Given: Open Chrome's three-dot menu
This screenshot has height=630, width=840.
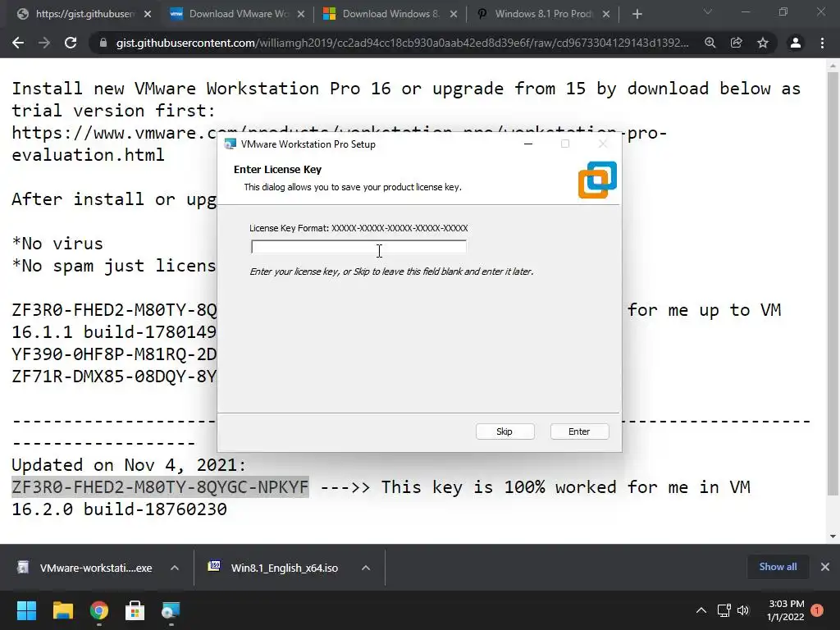Looking at the screenshot, I should tap(822, 43).
